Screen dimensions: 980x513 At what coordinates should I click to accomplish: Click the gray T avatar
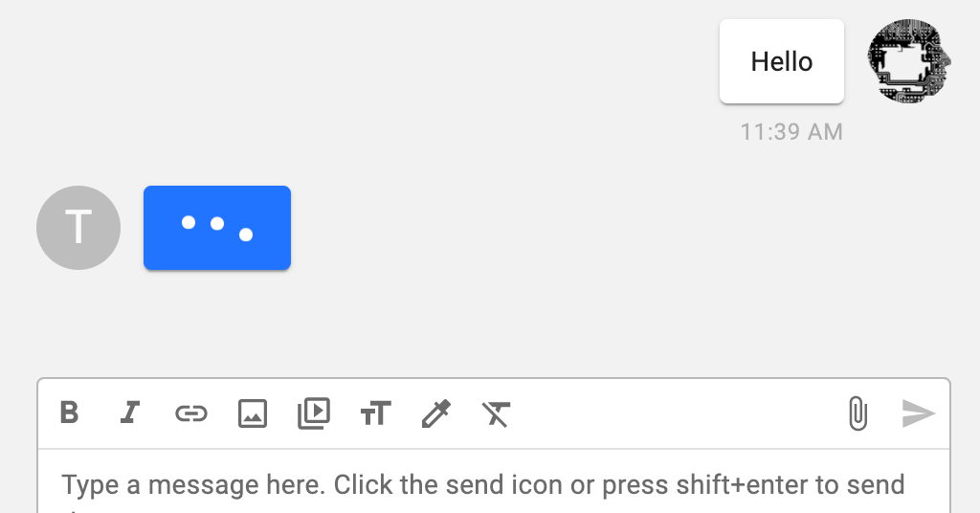tap(78, 228)
